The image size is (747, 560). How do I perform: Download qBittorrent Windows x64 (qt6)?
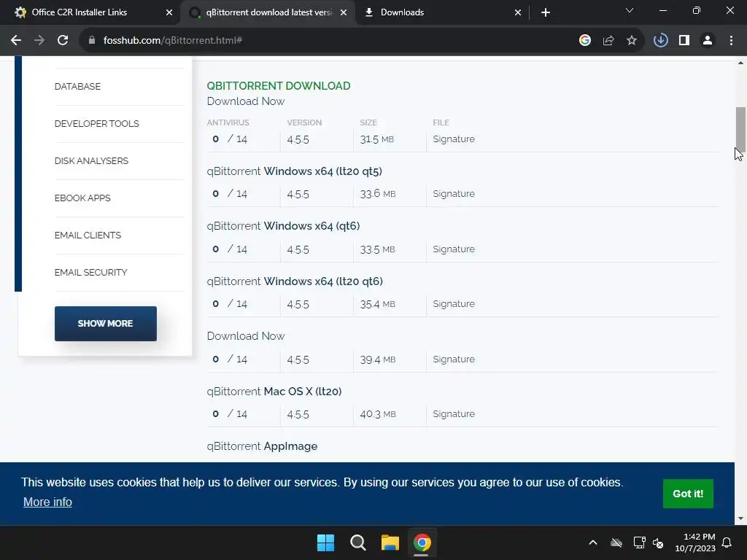pyautogui.click(x=284, y=226)
